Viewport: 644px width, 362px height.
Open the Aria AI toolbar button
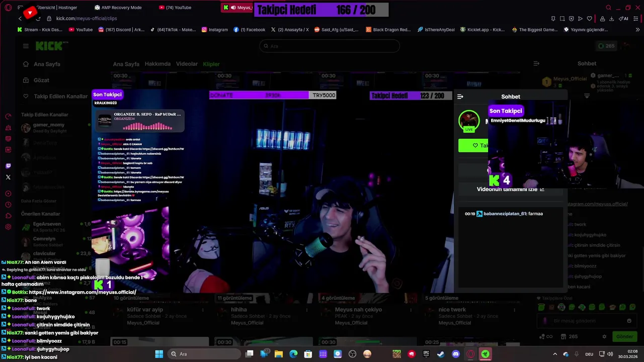pos(623,19)
